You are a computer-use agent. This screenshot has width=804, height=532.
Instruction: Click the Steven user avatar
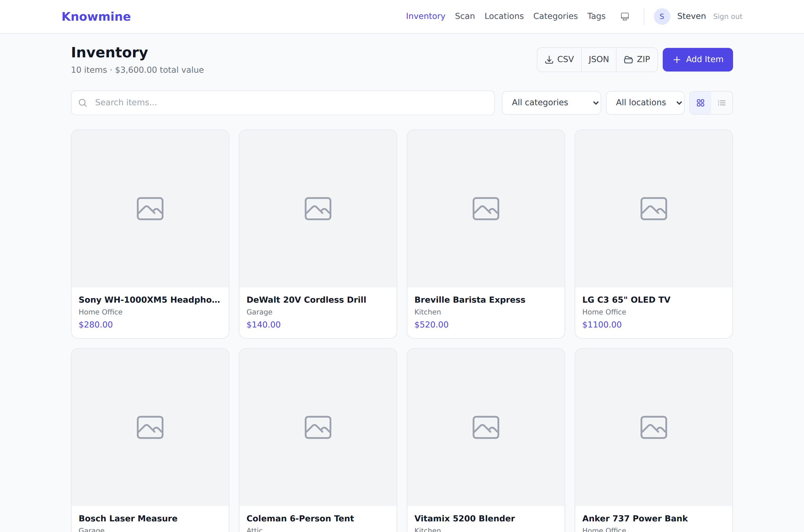click(x=662, y=16)
